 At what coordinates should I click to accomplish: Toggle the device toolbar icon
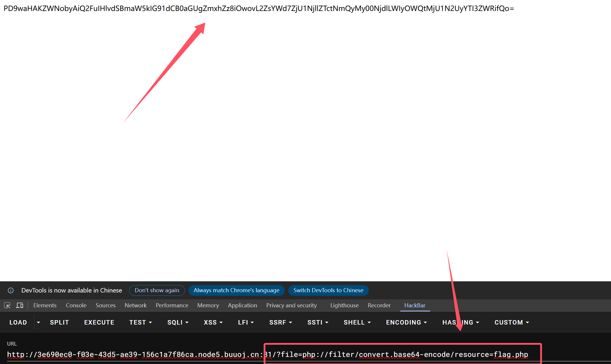click(20, 305)
